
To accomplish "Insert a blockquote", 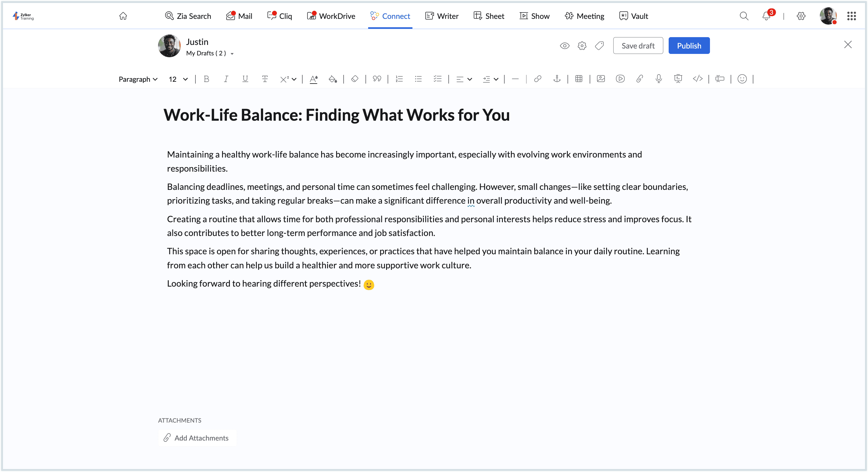I will 377,79.
